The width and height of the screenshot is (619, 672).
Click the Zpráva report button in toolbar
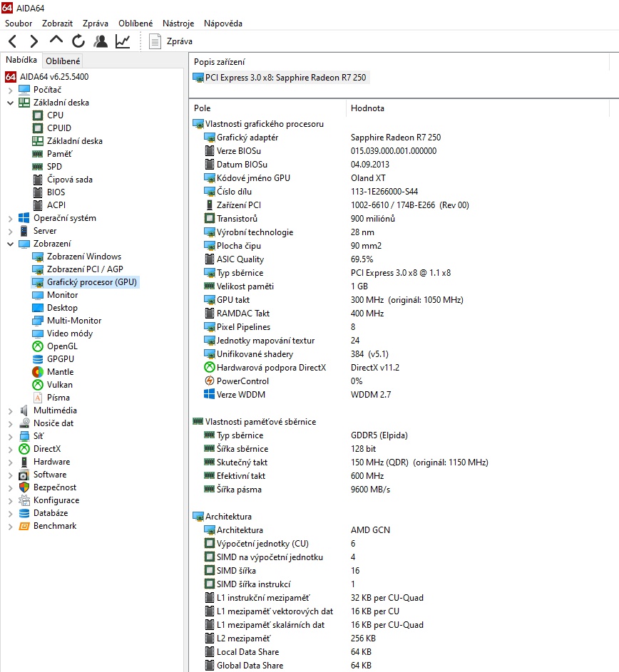click(171, 41)
